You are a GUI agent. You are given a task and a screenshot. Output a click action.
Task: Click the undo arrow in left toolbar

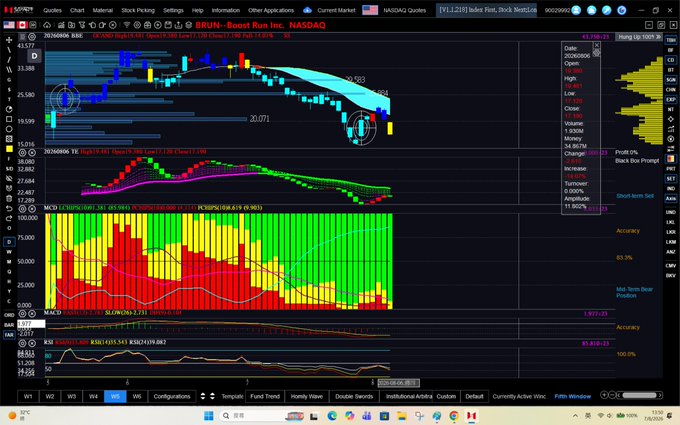click(9, 209)
